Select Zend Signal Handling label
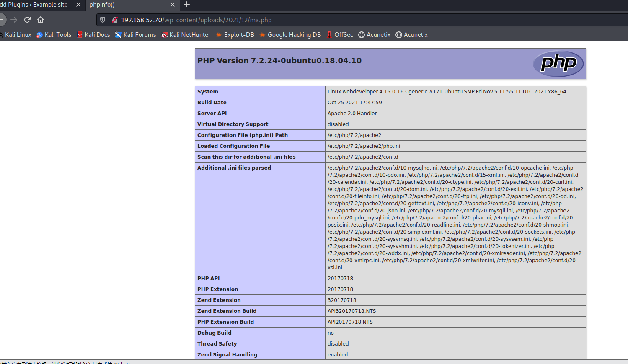The image size is (628, 364). (x=227, y=355)
